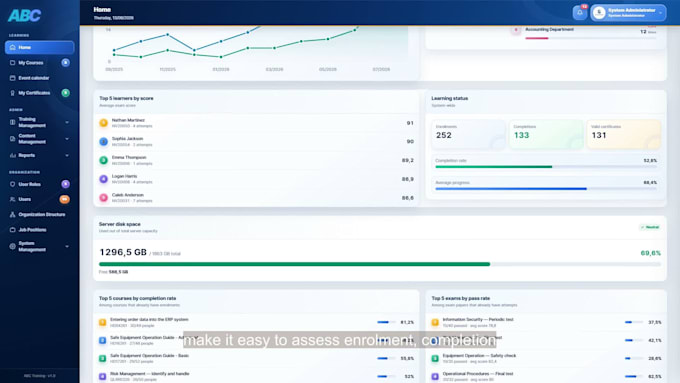Expand the System Management chevron
This screenshot has width=680, height=383.
click(x=67, y=246)
